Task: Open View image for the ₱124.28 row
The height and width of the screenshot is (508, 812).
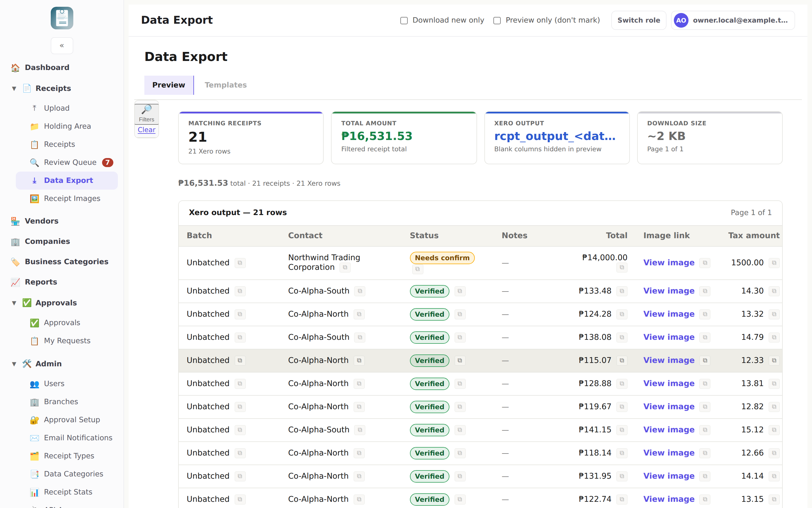Action: coord(669,314)
